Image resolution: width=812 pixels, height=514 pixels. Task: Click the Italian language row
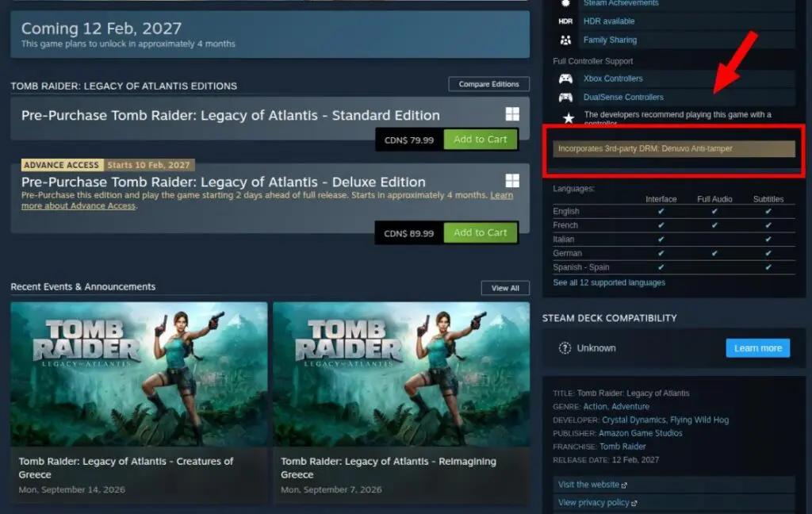(x=674, y=240)
